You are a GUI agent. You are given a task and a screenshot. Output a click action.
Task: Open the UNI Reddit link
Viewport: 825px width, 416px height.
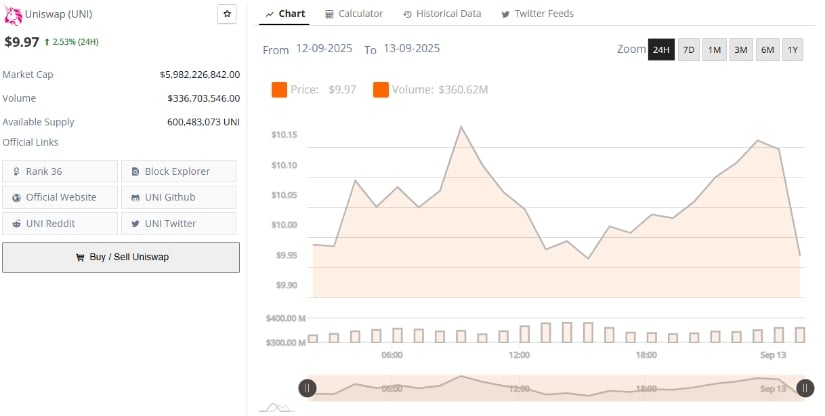coord(60,224)
